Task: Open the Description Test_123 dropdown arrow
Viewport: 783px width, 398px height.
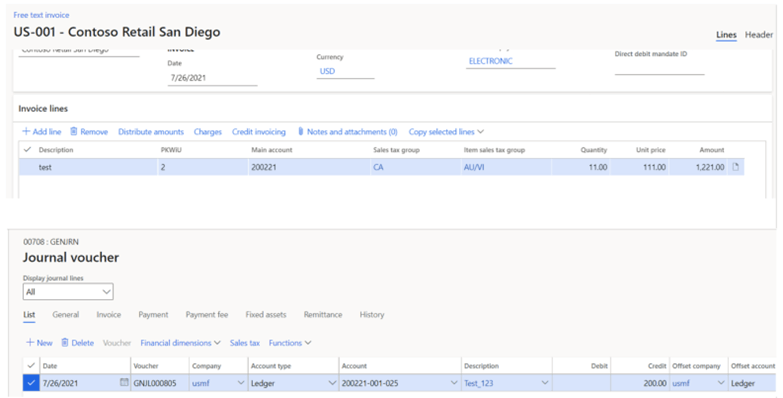Action: (x=545, y=383)
